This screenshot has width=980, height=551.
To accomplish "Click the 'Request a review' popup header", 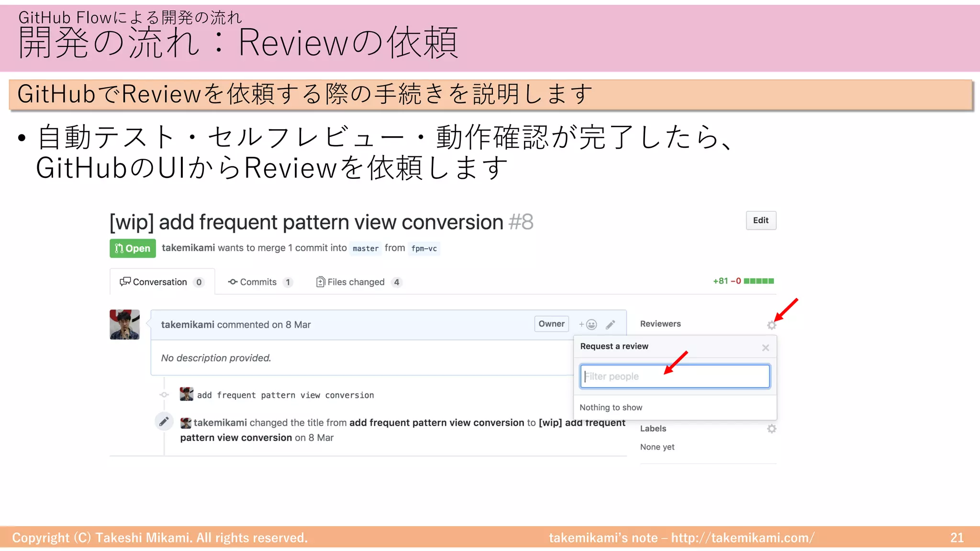I will click(614, 346).
